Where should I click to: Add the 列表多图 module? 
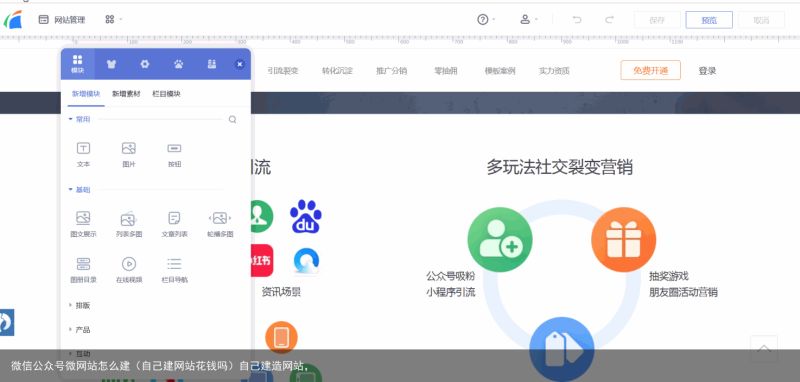(129, 224)
